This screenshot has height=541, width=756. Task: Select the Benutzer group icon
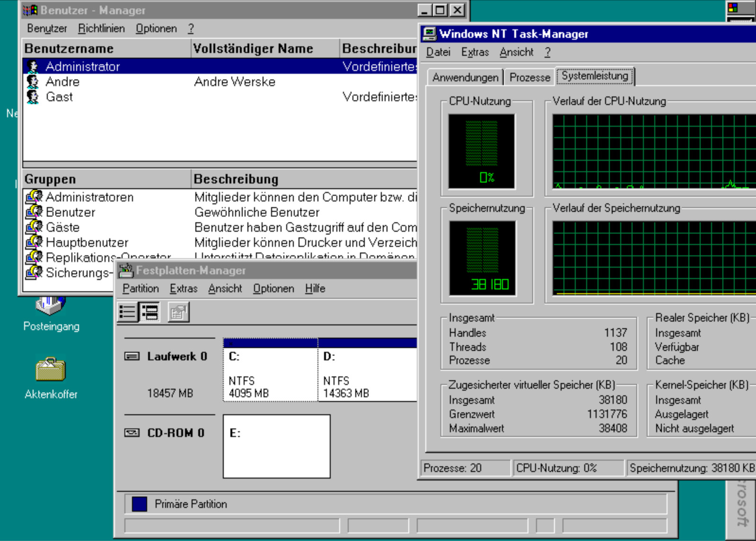pyautogui.click(x=34, y=212)
